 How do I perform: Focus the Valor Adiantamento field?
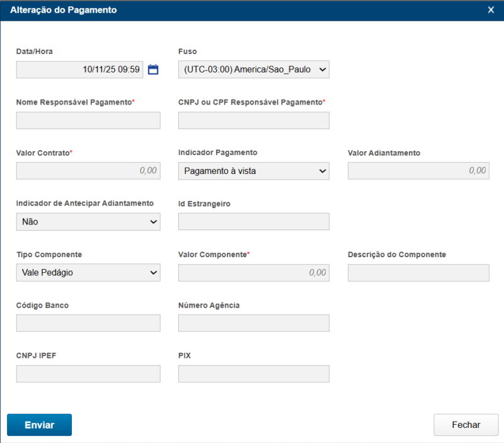418,171
